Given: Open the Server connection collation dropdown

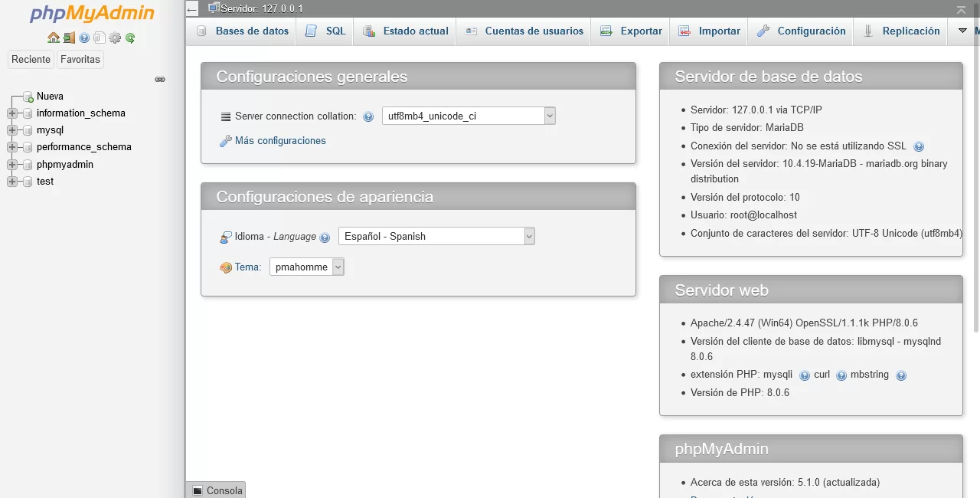Looking at the screenshot, I should [x=469, y=116].
